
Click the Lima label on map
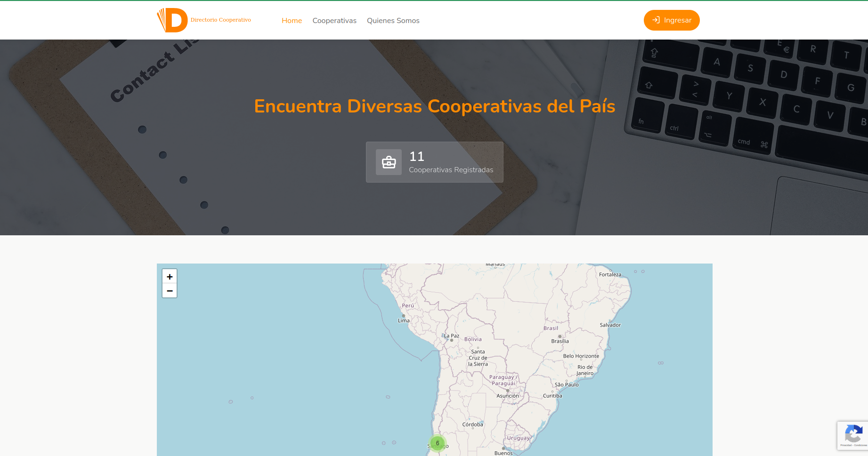[x=404, y=320]
